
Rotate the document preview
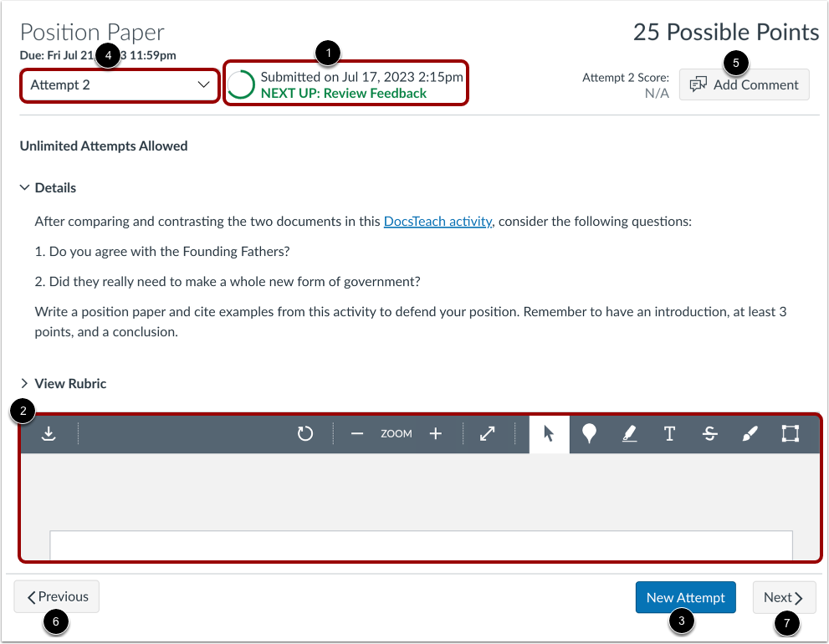305,433
